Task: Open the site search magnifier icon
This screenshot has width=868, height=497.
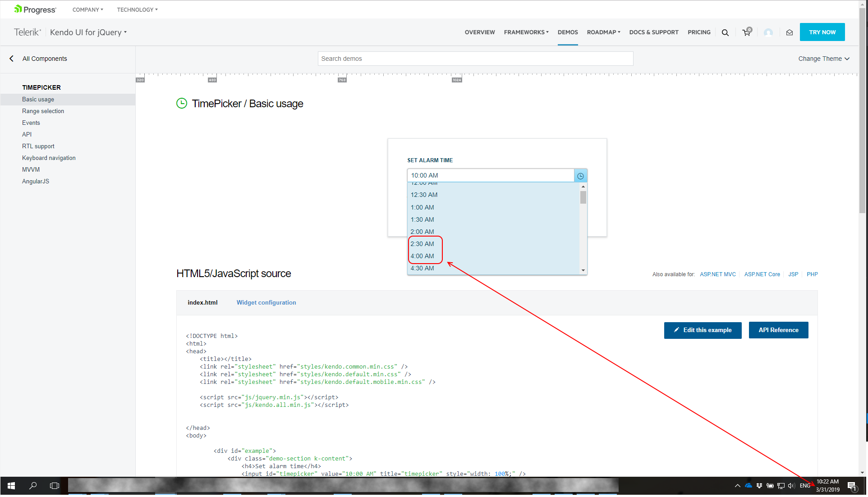Action: [725, 32]
